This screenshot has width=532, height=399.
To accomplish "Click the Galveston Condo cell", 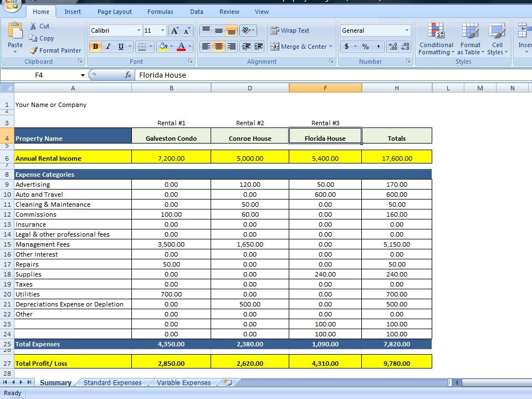I will 171,138.
